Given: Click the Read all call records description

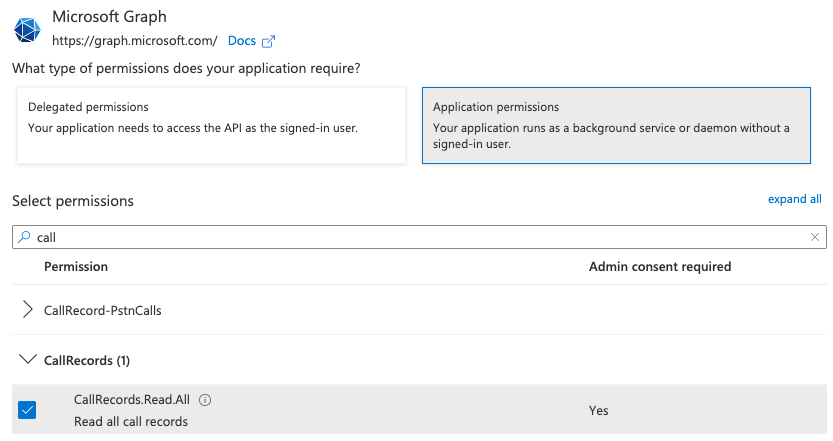Looking at the screenshot, I should (x=131, y=421).
